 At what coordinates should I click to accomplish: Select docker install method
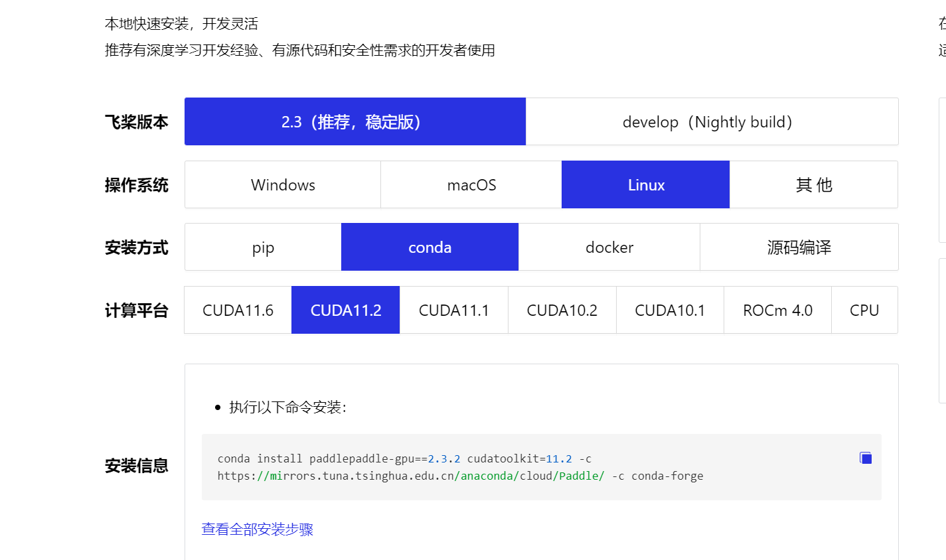609,247
